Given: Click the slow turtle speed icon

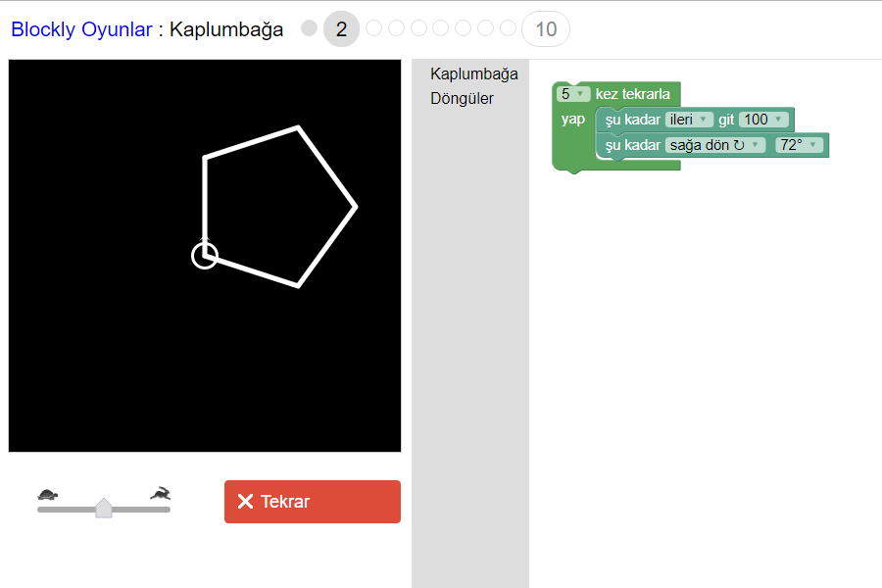Looking at the screenshot, I should pos(48,494).
